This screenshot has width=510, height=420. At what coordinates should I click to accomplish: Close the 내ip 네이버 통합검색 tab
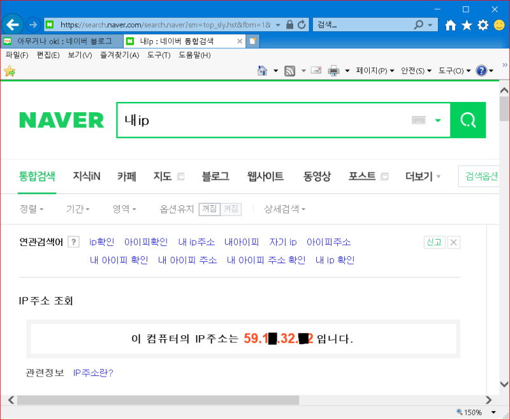click(240, 41)
